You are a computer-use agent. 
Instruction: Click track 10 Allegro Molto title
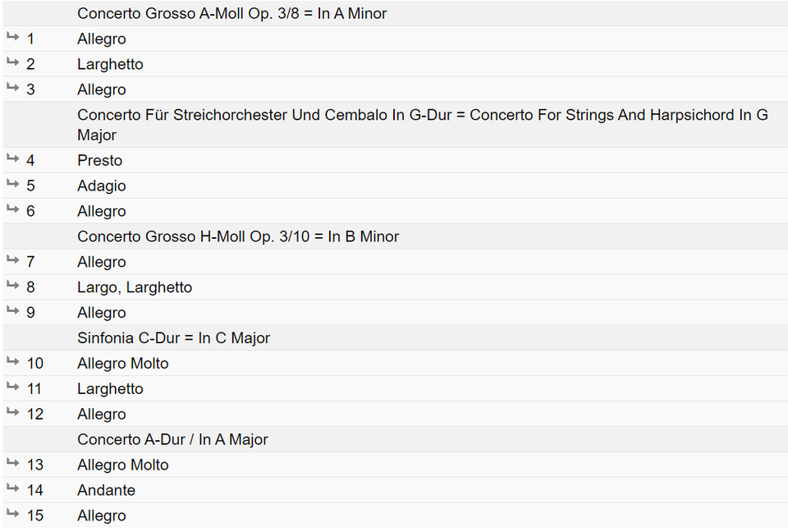[122, 364]
